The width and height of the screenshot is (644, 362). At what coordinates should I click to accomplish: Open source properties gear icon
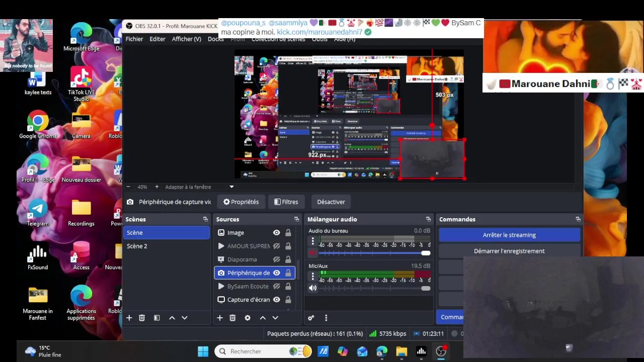point(248,318)
